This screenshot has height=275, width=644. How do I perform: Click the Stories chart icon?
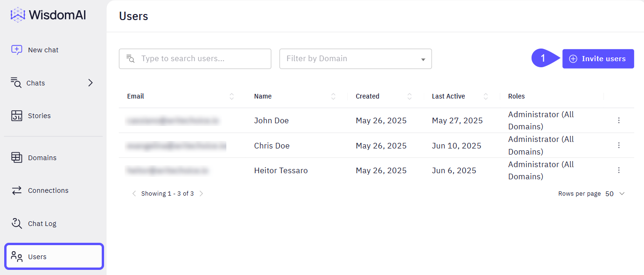17,116
